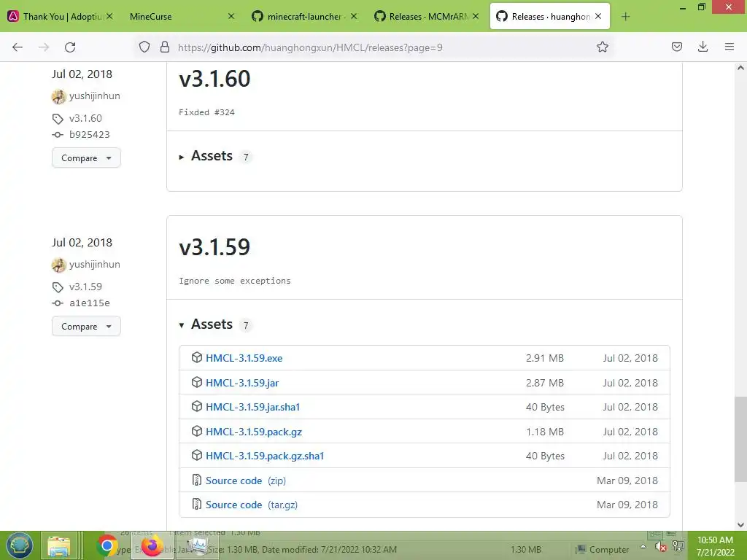Close the MineCurse tab
747x560 pixels.
pos(231,16)
